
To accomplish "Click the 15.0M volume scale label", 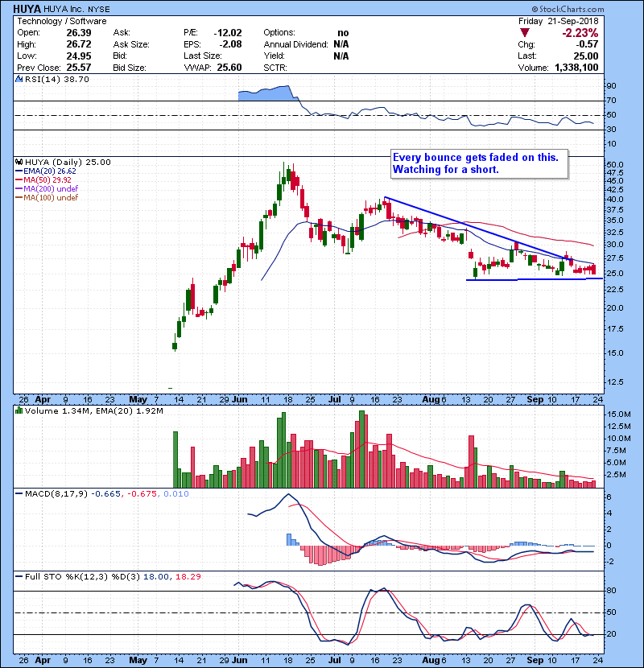I will [618, 414].
